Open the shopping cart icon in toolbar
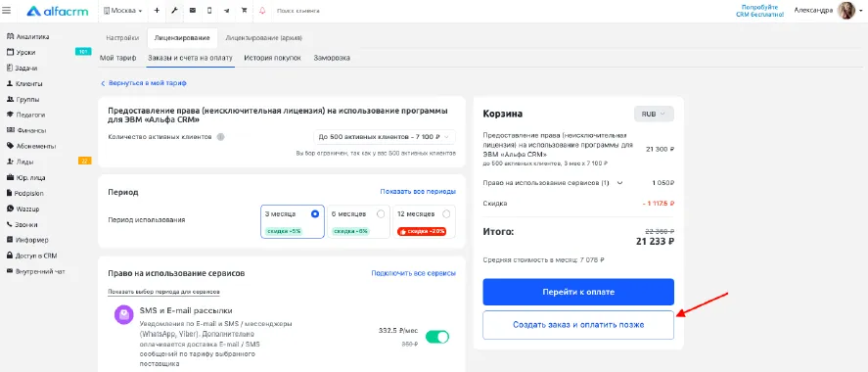The image size is (868, 372). pos(244,11)
